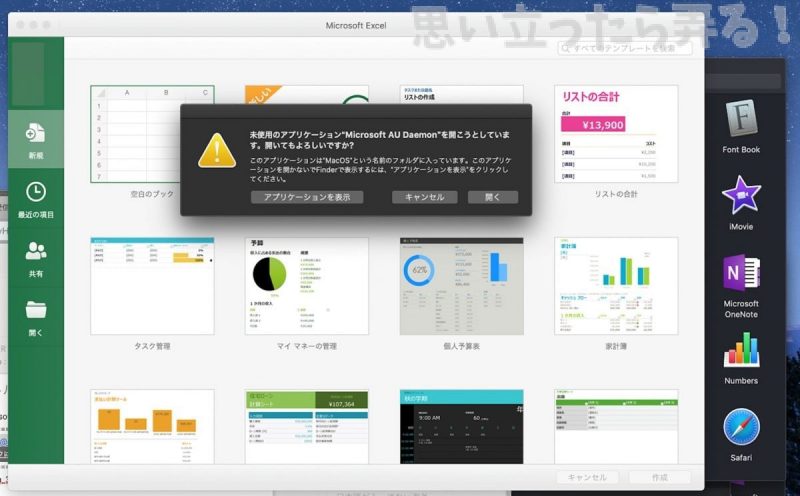800x496 pixels.
Task: Launch Font Book from the Launchpad list
Action: pyautogui.click(x=741, y=118)
